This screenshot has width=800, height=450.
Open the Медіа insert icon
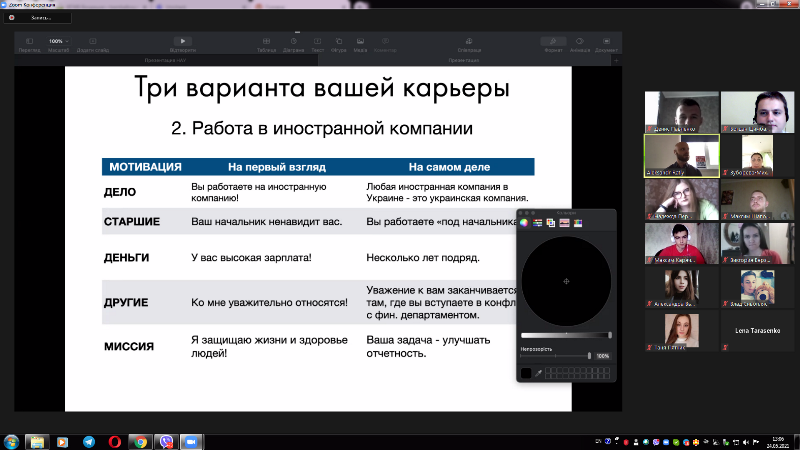pyautogui.click(x=360, y=41)
